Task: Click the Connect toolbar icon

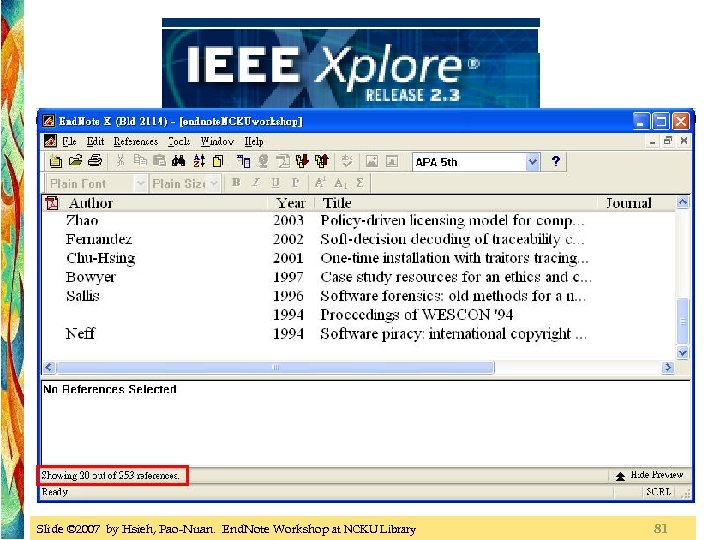Action: (243, 161)
